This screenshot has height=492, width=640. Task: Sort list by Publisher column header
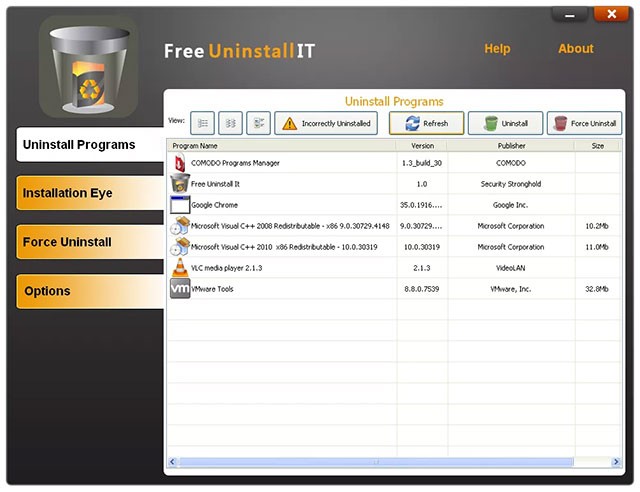[x=510, y=145]
